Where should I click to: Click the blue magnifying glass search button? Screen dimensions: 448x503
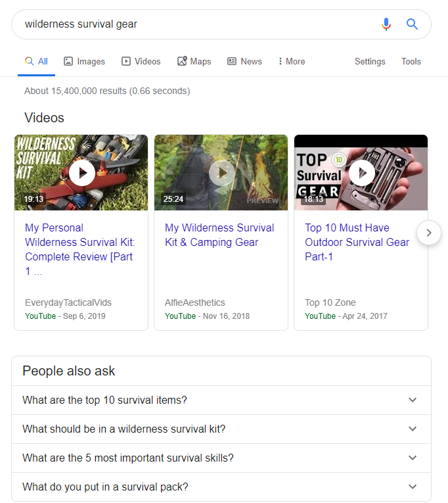coord(412,24)
